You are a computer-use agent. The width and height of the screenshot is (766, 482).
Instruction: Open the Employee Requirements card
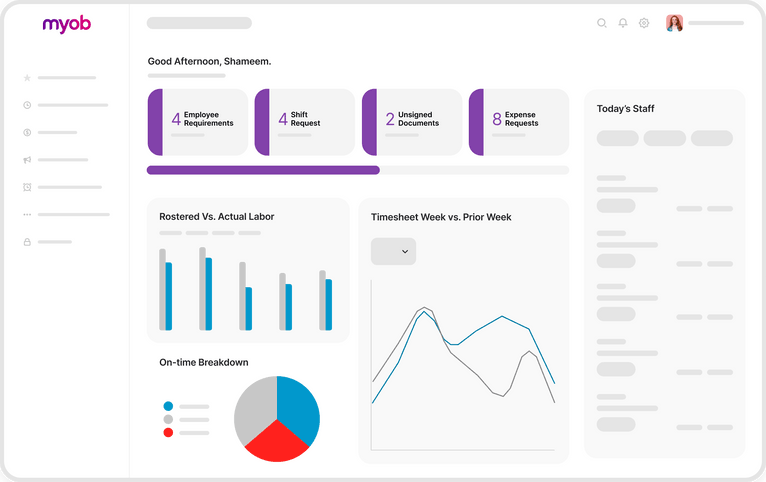point(198,122)
